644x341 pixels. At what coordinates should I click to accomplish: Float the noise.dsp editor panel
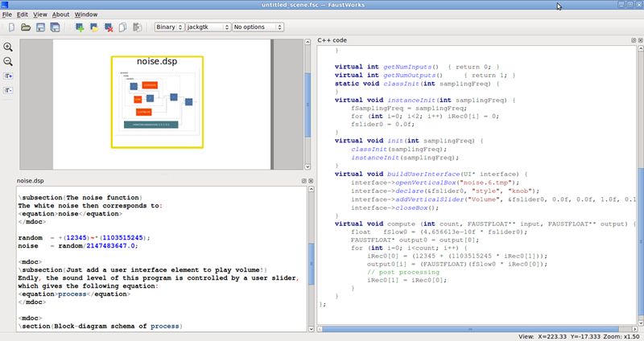click(x=304, y=181)
